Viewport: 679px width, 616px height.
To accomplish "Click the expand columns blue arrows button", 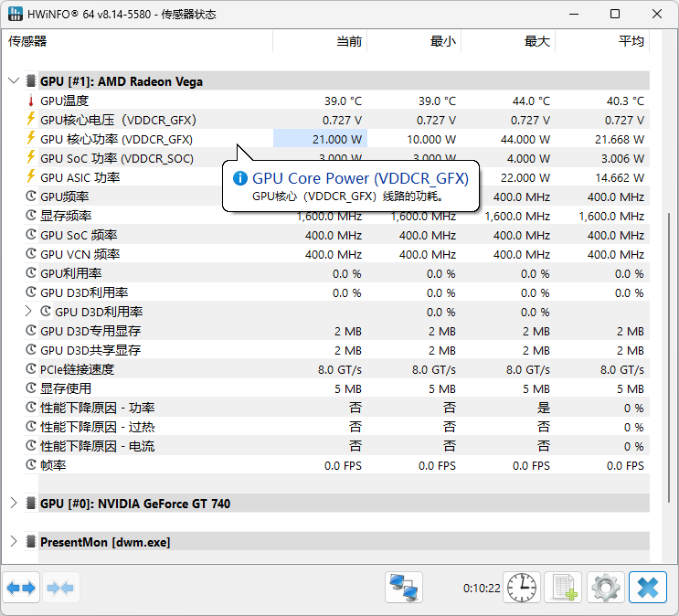I will [x=21, y=588].
